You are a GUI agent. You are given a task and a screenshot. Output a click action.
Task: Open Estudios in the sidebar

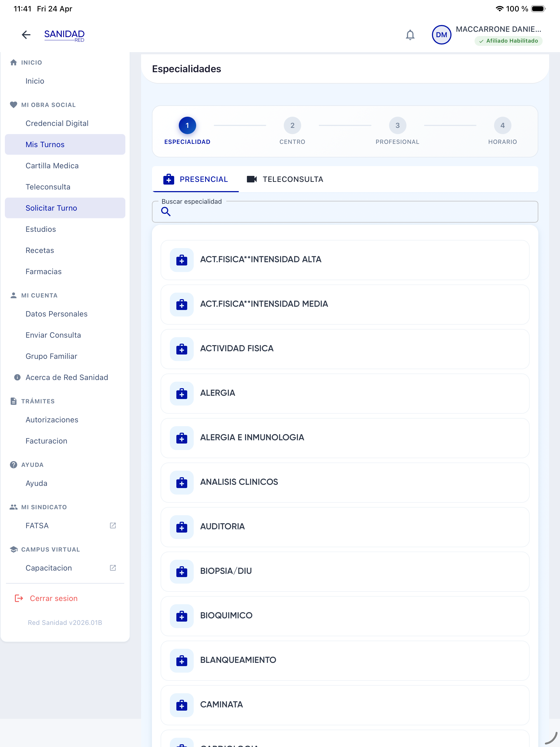(65, 229)
